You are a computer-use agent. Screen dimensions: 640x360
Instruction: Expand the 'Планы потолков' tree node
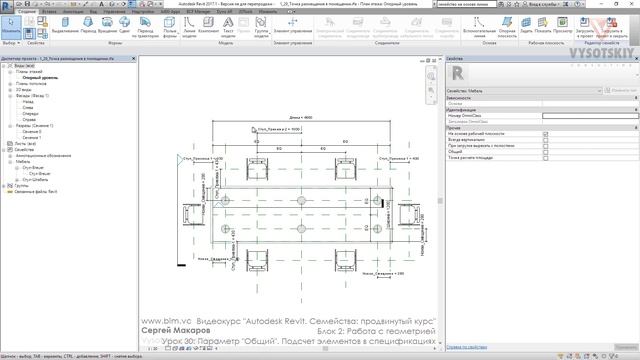[10, 84]
